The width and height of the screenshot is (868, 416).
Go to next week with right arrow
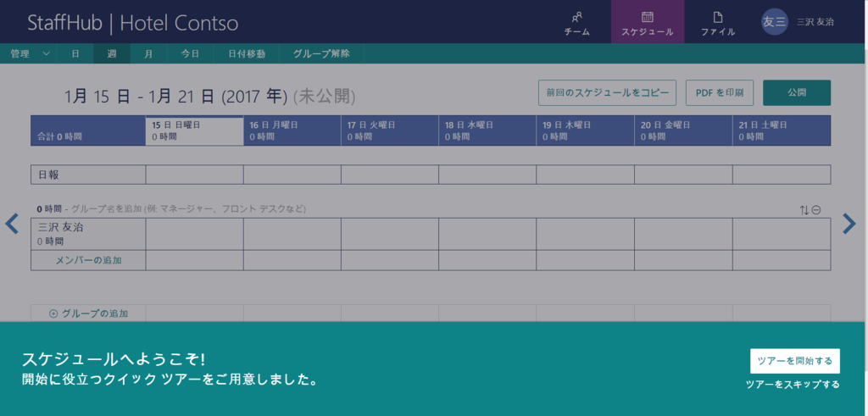click(x=849, y=224)
